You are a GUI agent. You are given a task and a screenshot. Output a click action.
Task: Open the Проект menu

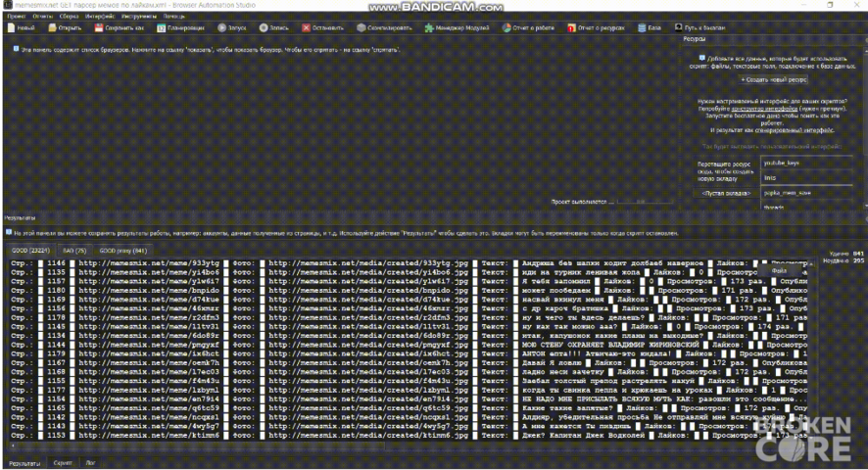(17, 16)
